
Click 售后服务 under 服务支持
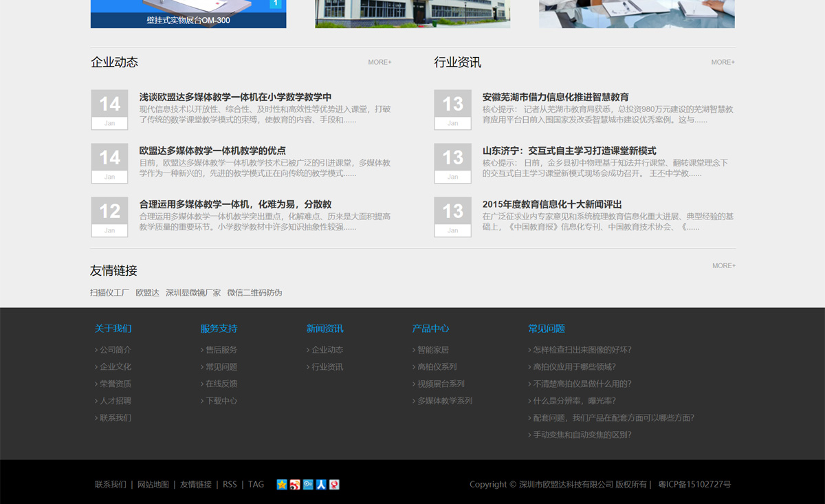tap(221, 349)
